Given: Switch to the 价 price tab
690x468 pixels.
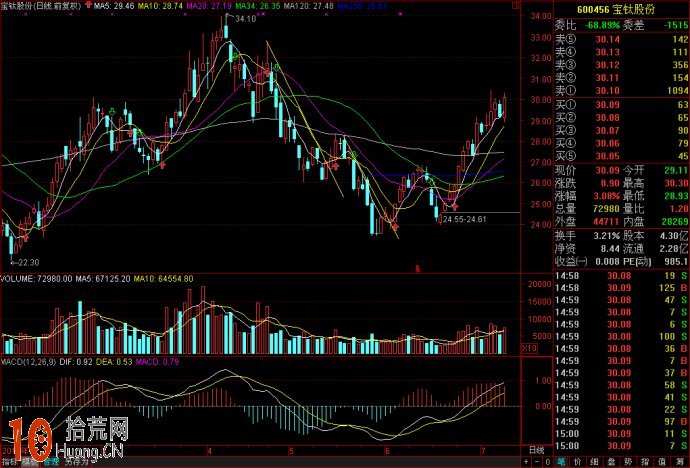Looking at the screenshot, I should click(x=577, y=462).
